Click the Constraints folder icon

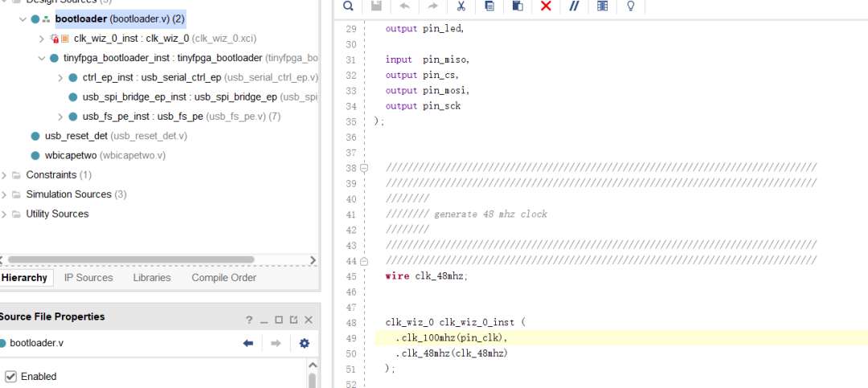16,175
